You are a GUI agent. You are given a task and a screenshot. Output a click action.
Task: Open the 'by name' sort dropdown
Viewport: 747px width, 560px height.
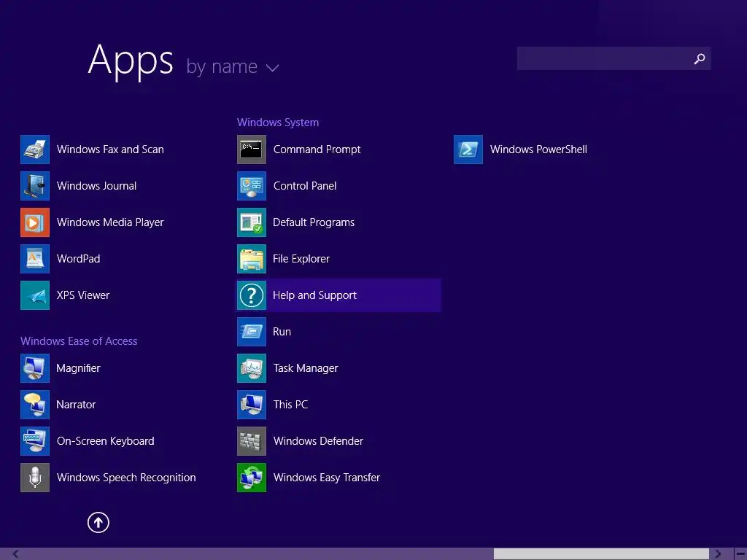point(232,66)
